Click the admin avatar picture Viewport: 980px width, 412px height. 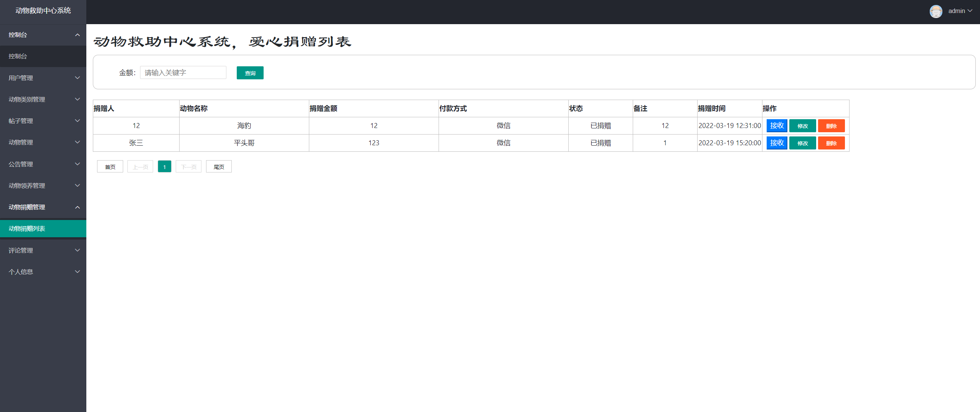click(936, 11)
